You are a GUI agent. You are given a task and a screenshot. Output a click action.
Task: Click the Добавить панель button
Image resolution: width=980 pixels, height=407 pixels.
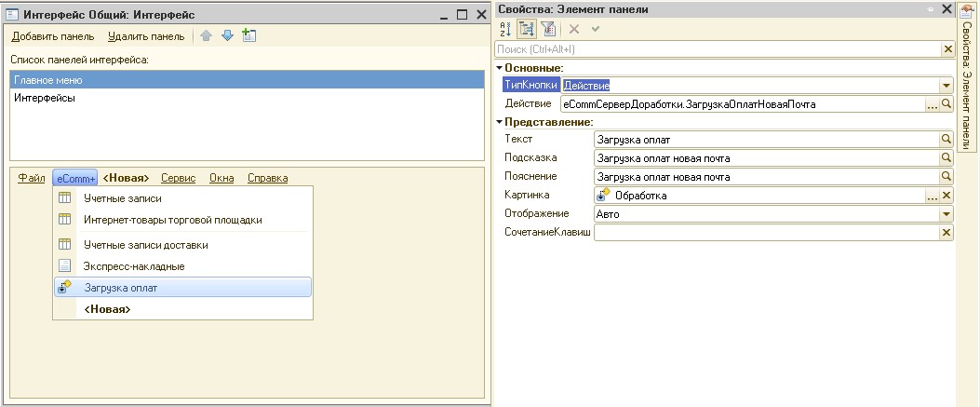pos(53,36)
